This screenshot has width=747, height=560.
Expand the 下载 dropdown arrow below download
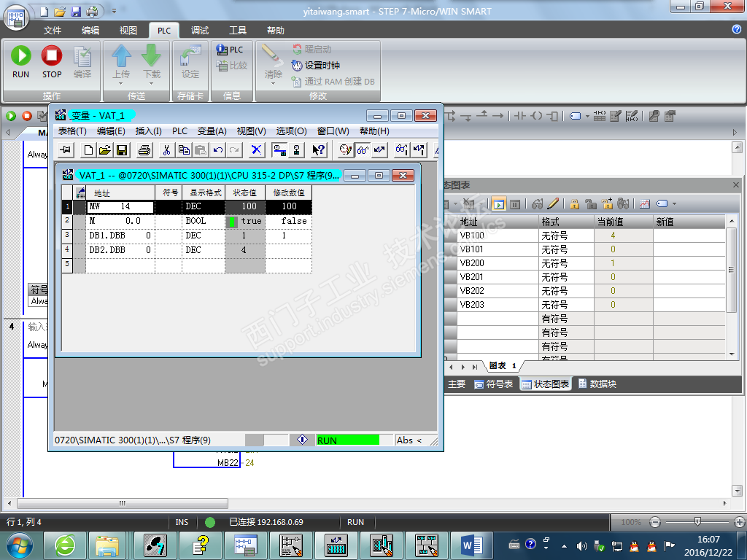(x=152, y=84)
